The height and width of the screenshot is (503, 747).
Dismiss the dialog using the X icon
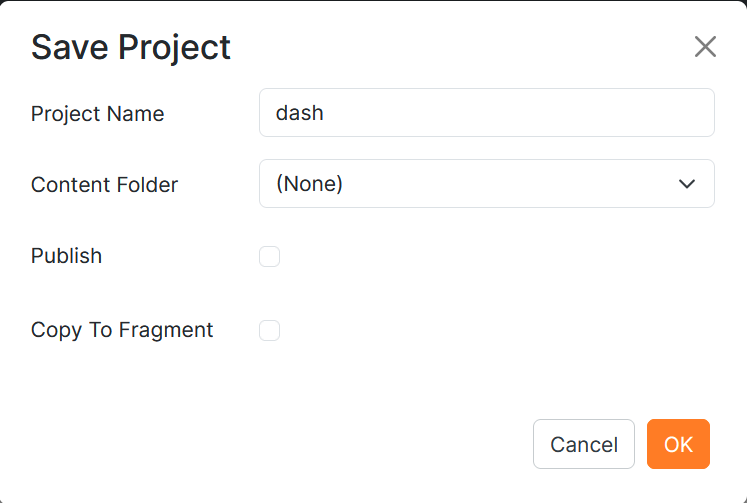(705, 47)
